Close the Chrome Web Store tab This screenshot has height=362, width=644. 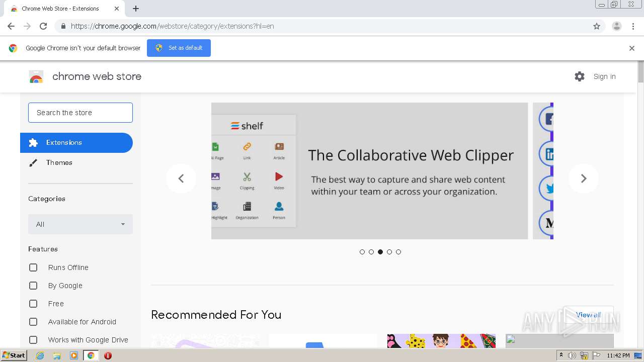pyautogui.click(x=117, y=9)
